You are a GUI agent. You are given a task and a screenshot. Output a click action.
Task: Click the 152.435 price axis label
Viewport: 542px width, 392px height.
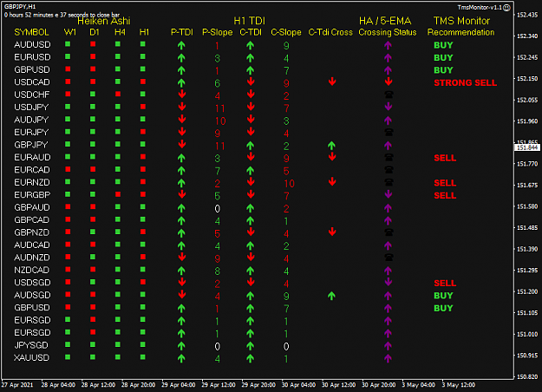pyautogui.click(x=527, y=15)
